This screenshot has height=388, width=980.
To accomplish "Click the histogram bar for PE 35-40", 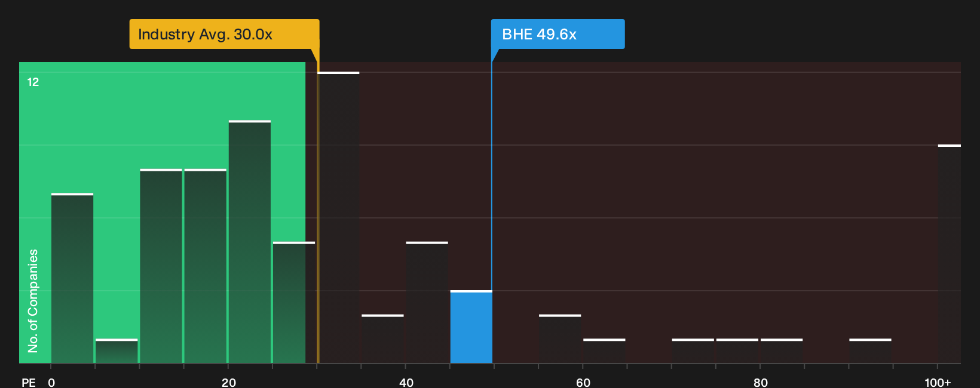I will pos(382,339).
